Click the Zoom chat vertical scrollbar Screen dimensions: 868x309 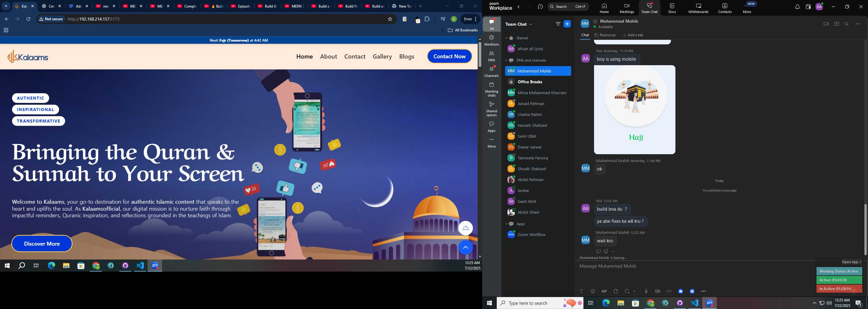[x=865, y=229]
